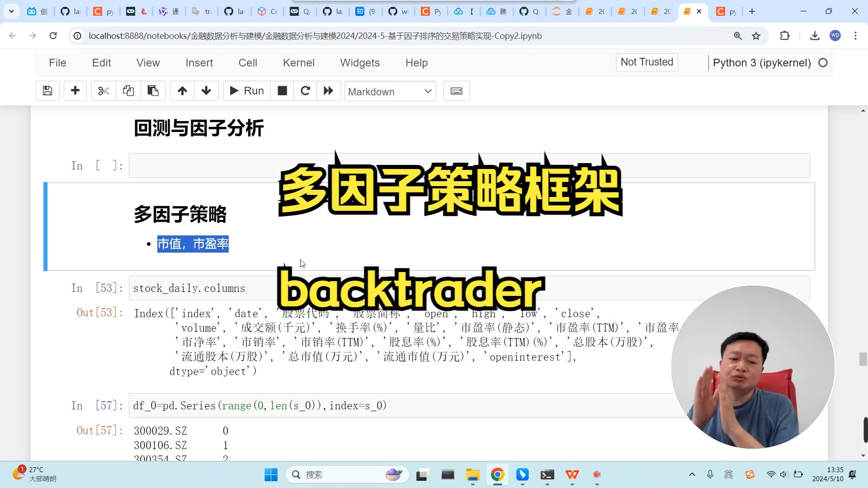This screenshot has height=488, width=868.
Task: Click the 多因子策略 markdown heading
Action: click(180, 214)
